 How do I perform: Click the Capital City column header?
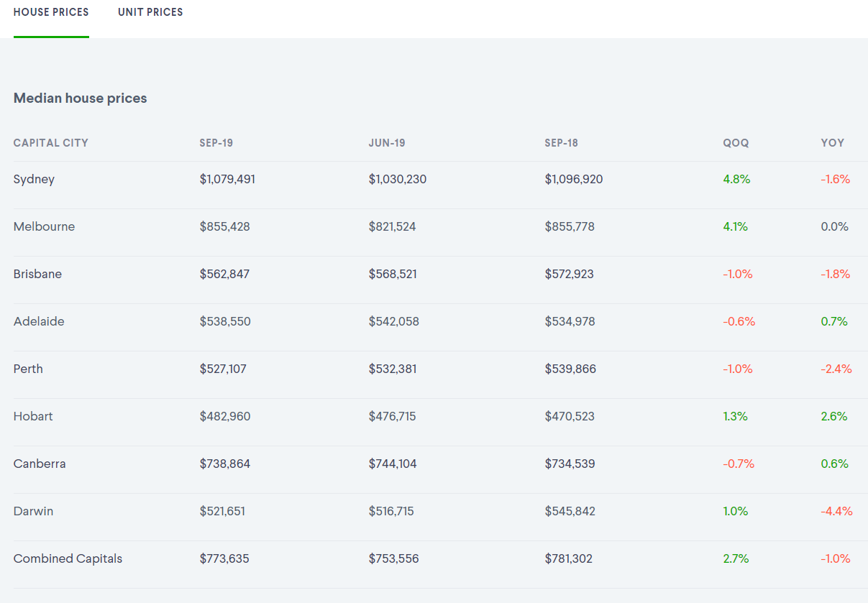[51, 143]
